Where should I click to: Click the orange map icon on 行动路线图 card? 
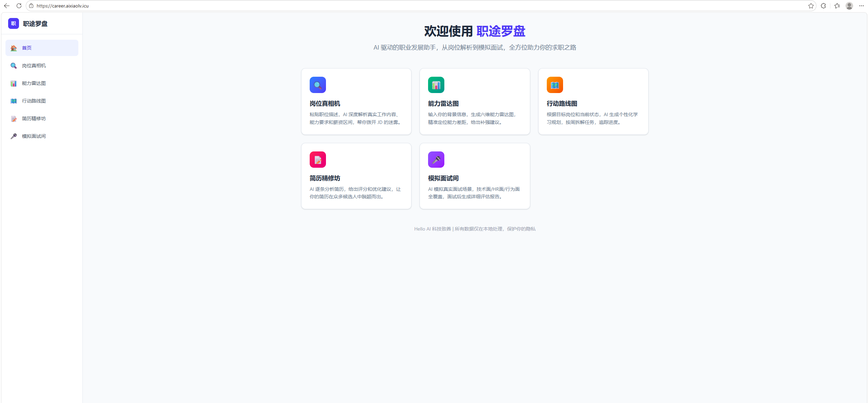point(555,85)
